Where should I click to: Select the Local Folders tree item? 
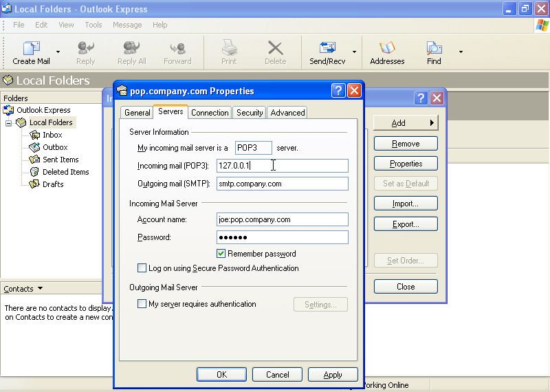click(x=51, y=122)
